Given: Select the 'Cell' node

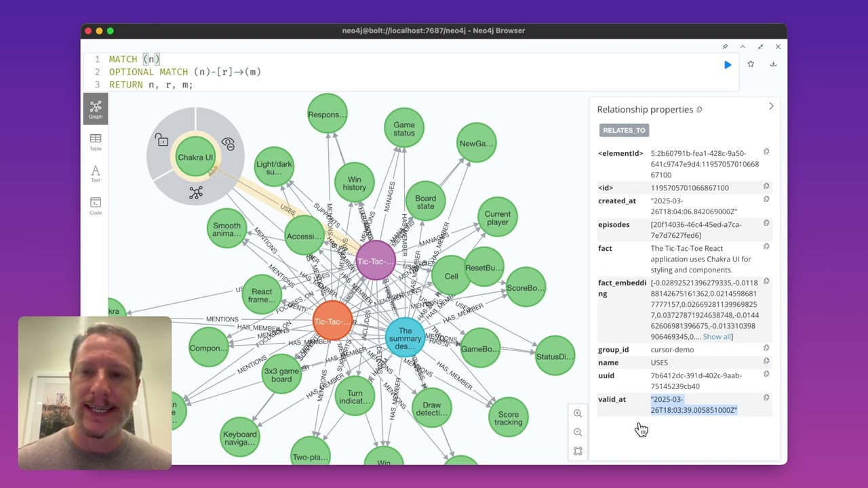Looking at the screenshot, I should (x=451, y=277).
